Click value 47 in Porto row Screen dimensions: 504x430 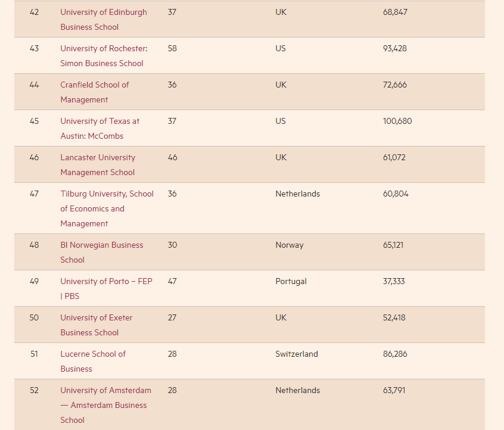point(172,281)
